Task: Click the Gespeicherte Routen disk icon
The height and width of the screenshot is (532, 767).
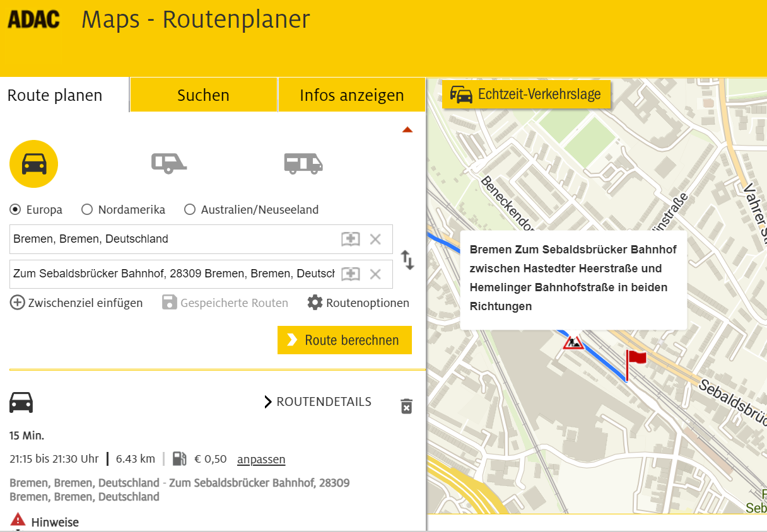Action: (x=169, y=303)
